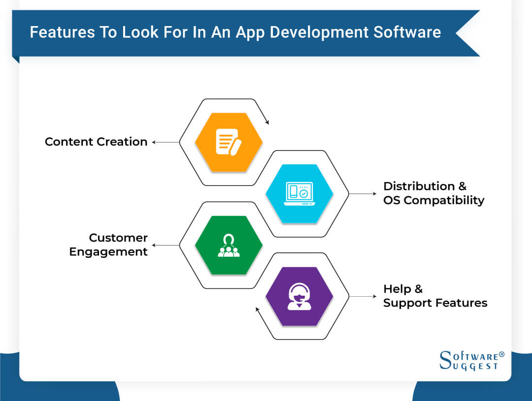The image size is (532, 401).
Task: Click the "Features To Look For" banner title
Action: 235,32
